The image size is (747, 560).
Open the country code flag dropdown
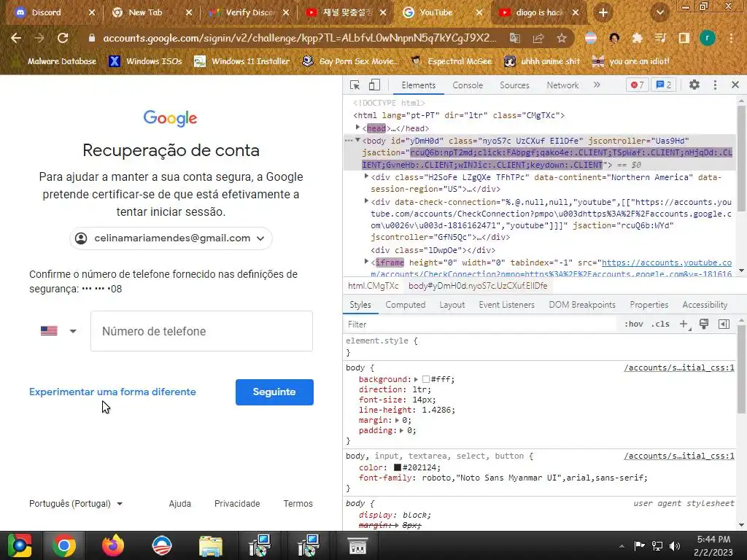click(x=58, y=331)
